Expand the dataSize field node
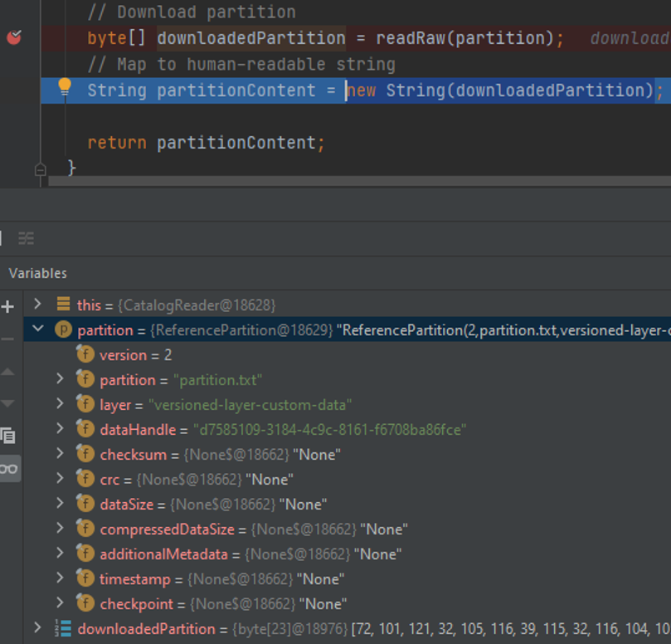Image resolution: width=671 pixels, height=644 pixels. (x=60, y=503)
